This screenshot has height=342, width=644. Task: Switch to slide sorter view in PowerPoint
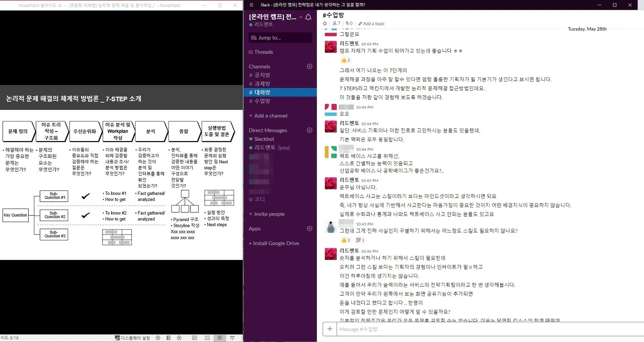(207, 337)
